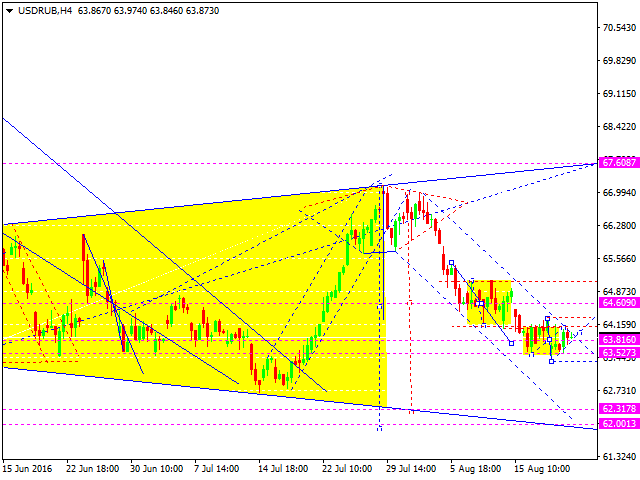Select the 62.3178 magenta price level label
Viewport: 640px width, 480px height.
click(x=619, y=409)
